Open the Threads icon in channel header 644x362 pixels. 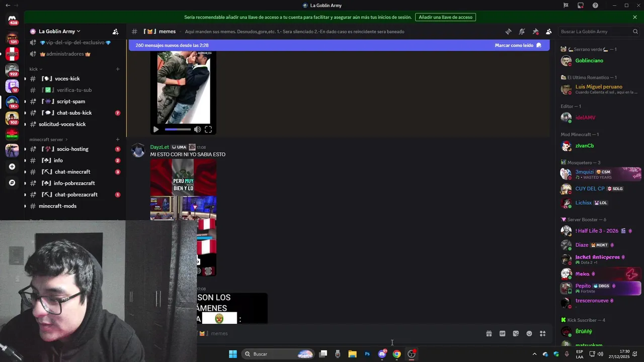[508, 31]
